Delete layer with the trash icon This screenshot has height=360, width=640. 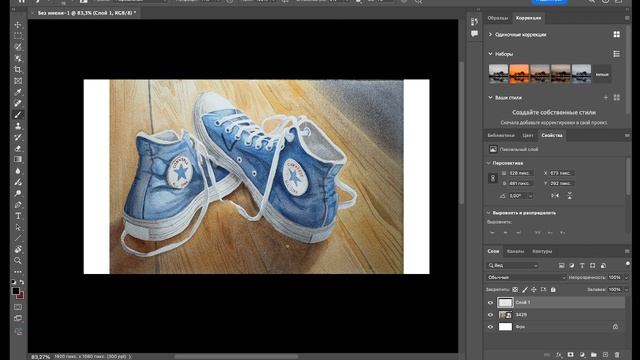(617, 355)
